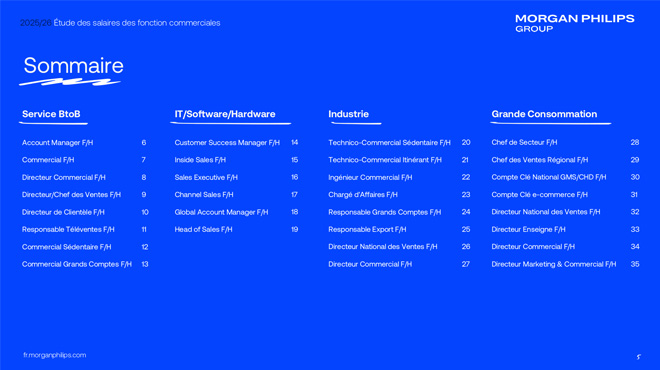
Task: Click the Grande Consommation section heading
Action: click(x=544, y=114)
